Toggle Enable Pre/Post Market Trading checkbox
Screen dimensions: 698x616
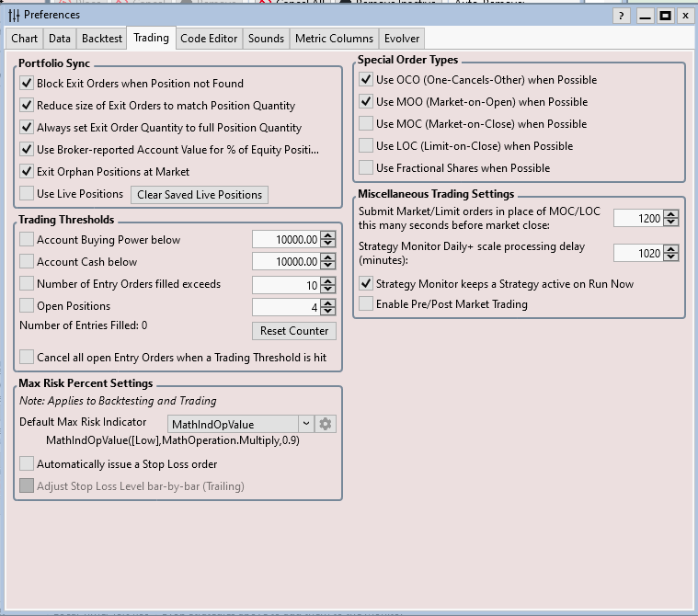[x=366, y=304]
